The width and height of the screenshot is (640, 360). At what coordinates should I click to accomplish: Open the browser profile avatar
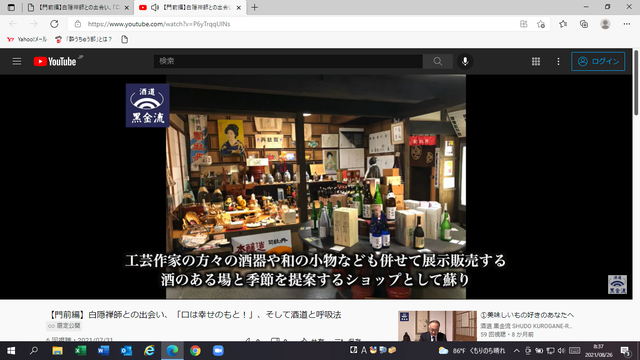[605, 24]
